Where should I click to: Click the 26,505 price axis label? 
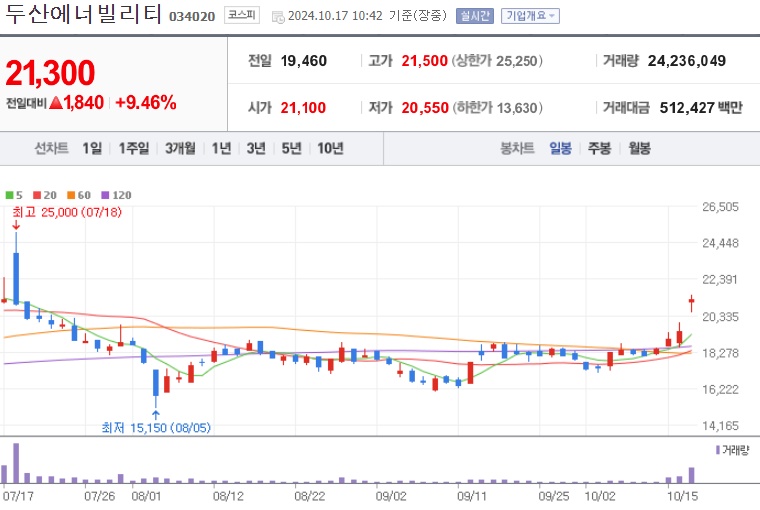pyautogui.click(x=721, y=207)
